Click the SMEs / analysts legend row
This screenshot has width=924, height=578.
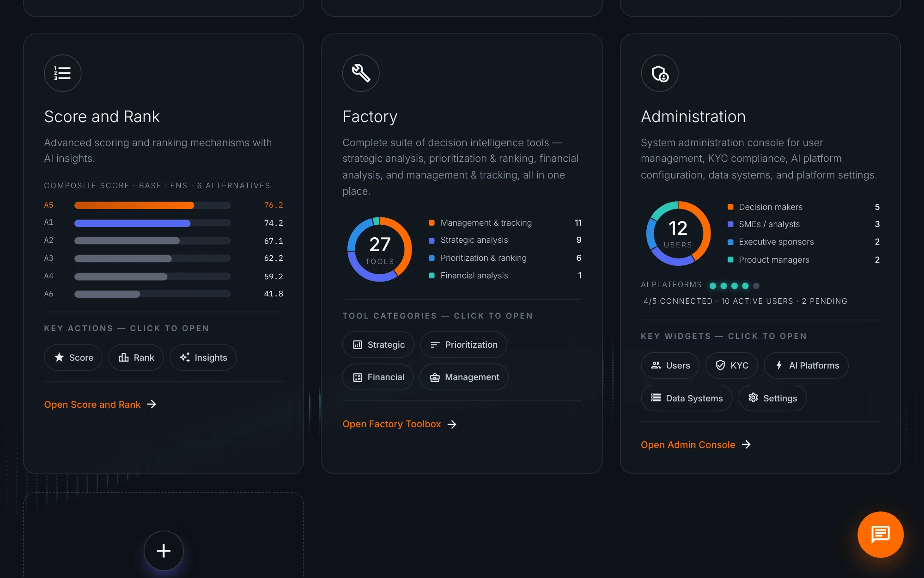tap(803, 224)
